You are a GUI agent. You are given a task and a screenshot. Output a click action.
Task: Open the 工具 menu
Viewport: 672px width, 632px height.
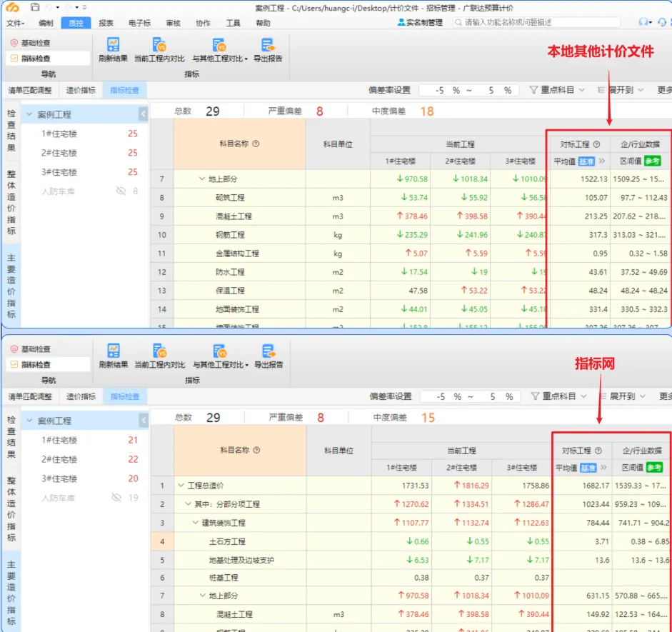pos(233,23)
